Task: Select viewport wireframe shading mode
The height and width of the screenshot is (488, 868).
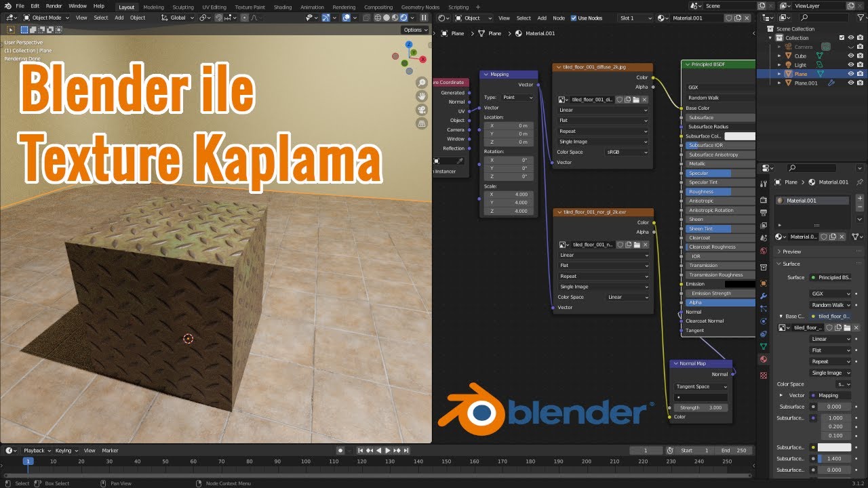Action: point(379,18)
